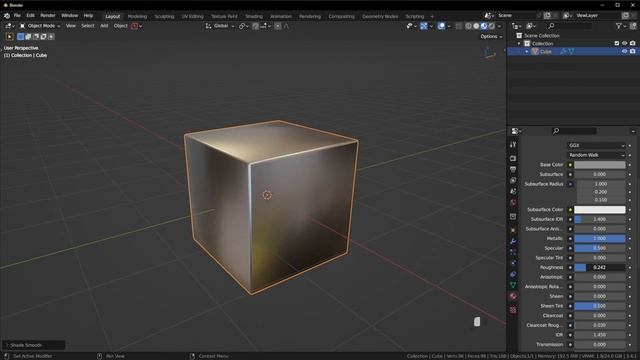Screen dimensions: 640x360
Task: Open the Edit menu
Action: (31, 16)
